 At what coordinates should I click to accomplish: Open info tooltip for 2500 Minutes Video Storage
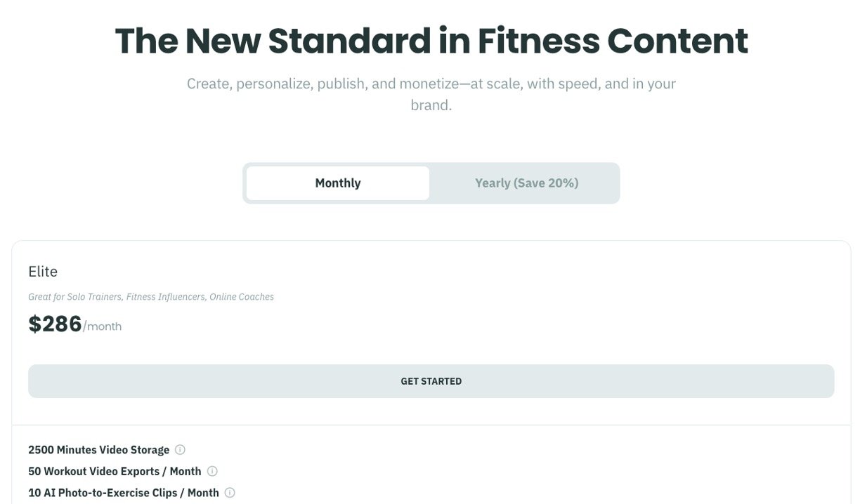180,450
